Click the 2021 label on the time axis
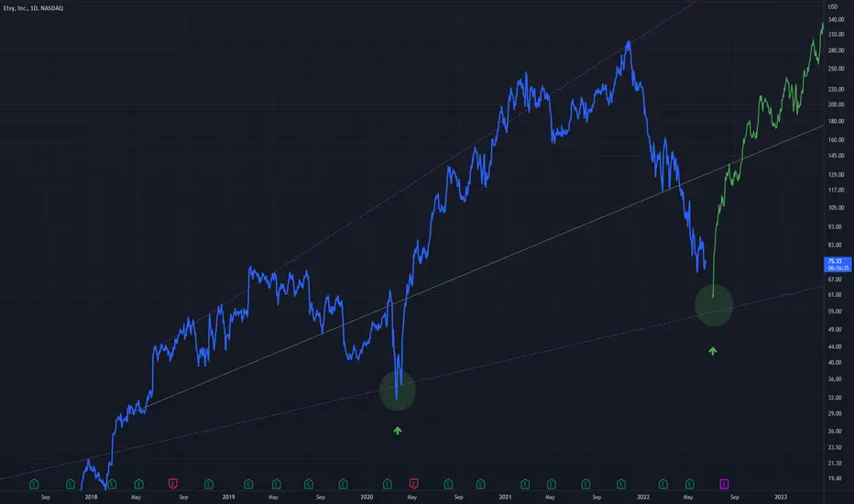This screenshot has height=504, width=854. click(505, 497)
